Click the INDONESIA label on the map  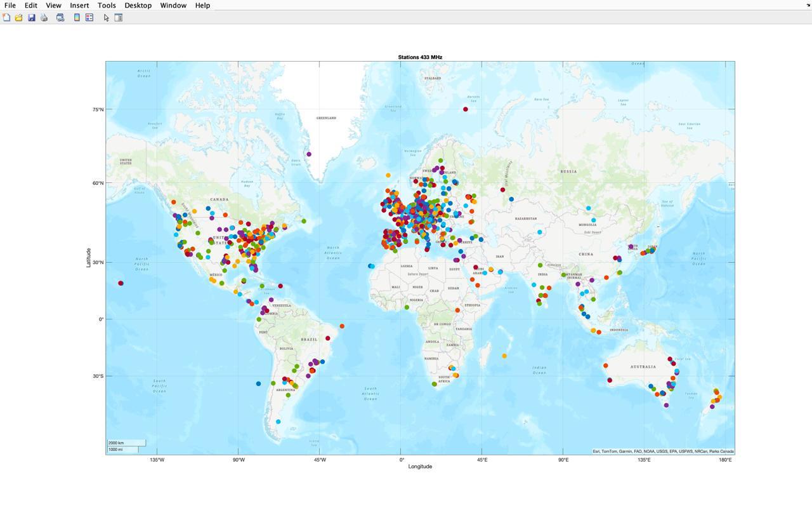[619, 330]
